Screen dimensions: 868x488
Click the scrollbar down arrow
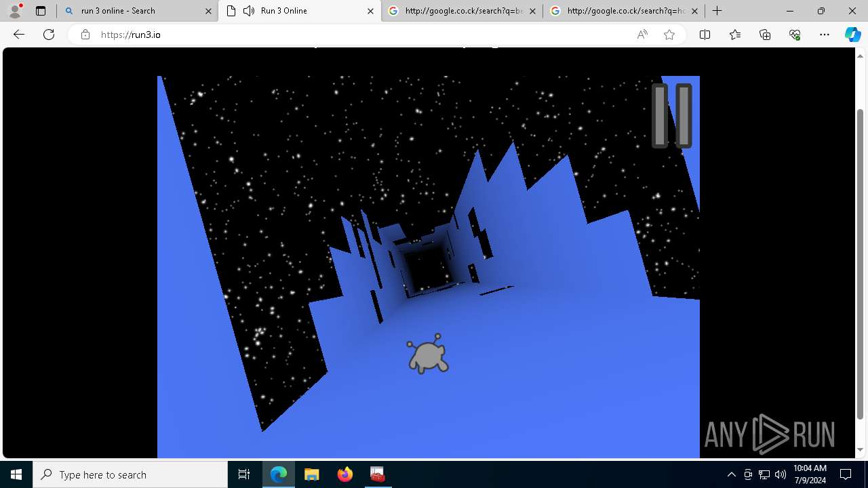(861, 450)
